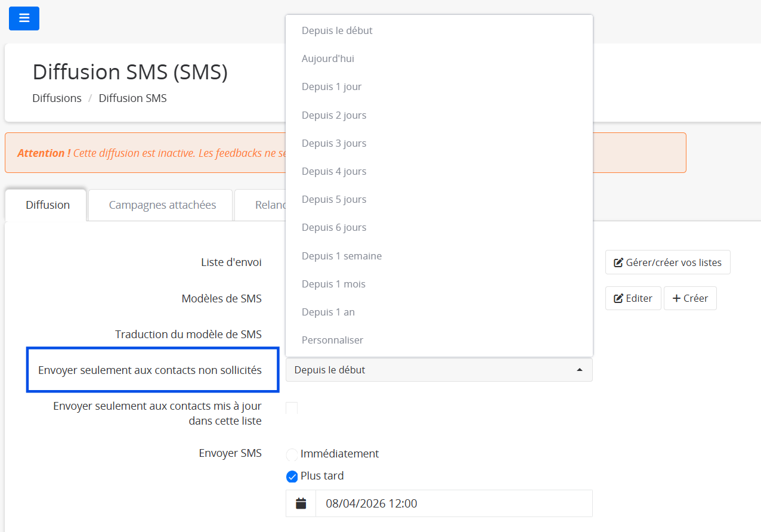Collapse the 'Depuis le début' dropdown

click(x=439, y=370)
